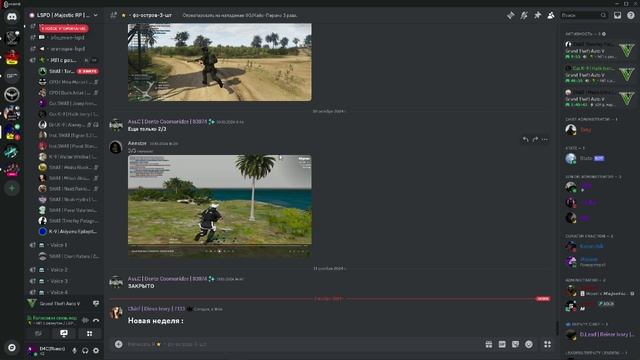Click the D.Lead member in right list
The width and height of the screenshot is (640, 360).
point(600,334)
